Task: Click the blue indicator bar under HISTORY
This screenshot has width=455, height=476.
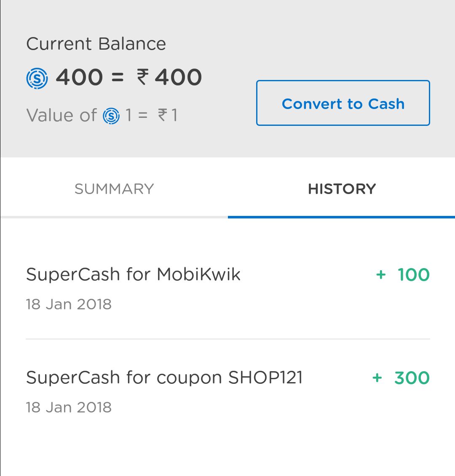Action: (341, 217)
